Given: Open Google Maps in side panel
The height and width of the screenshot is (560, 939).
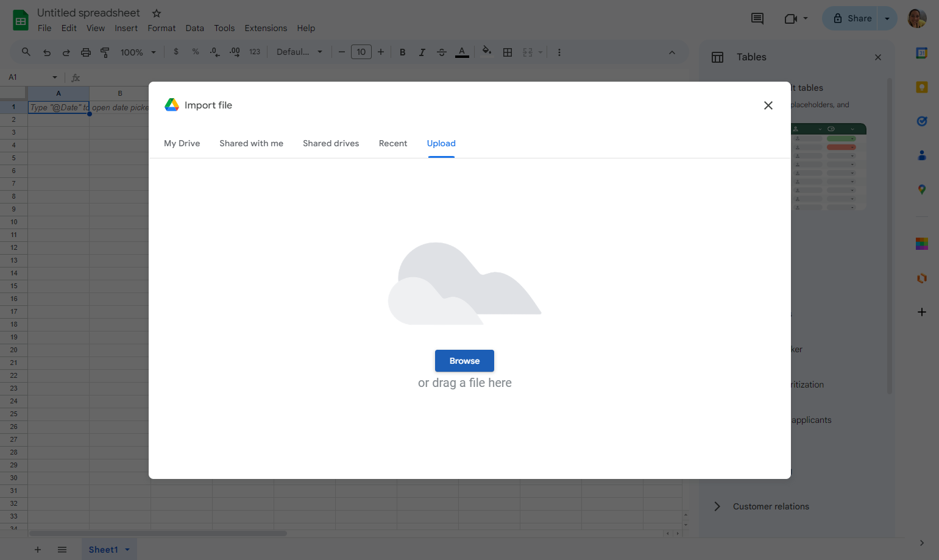Looking at the screenshot, I should [x=922, y=190].
